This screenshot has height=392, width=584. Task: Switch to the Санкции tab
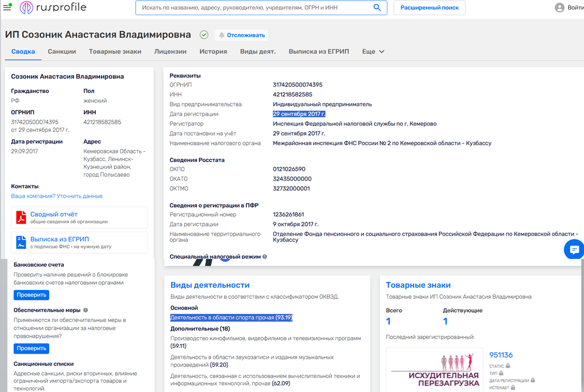click(62, 52)
